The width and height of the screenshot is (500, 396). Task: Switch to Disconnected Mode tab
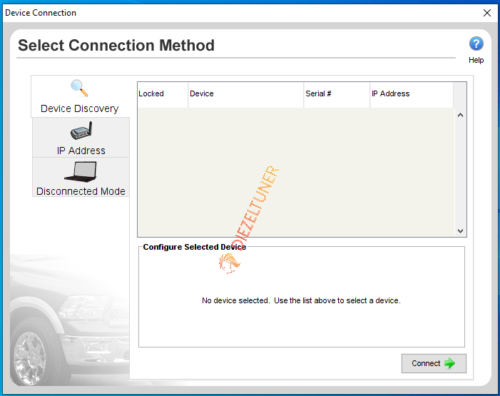point(81,177)
